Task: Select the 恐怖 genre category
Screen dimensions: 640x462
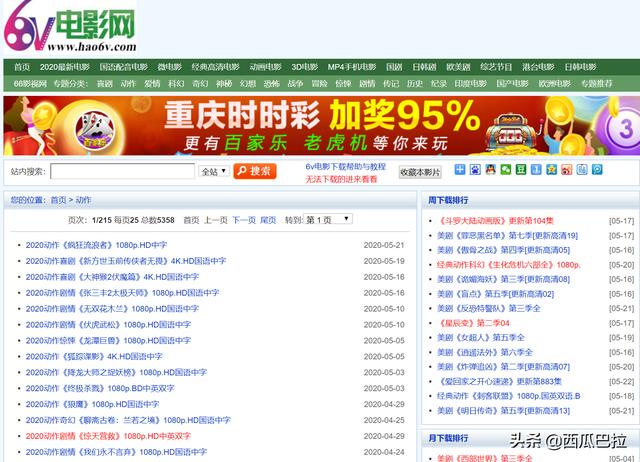Action: (271, 84)
